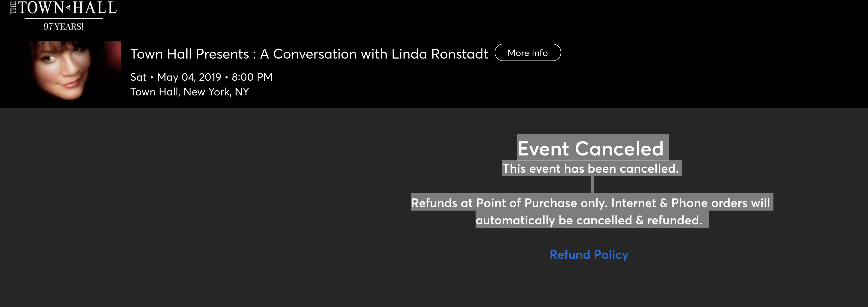Click the word 'HALL' in the logo
The height and width of the screenshot is (307, 868).
click(95, 8)
